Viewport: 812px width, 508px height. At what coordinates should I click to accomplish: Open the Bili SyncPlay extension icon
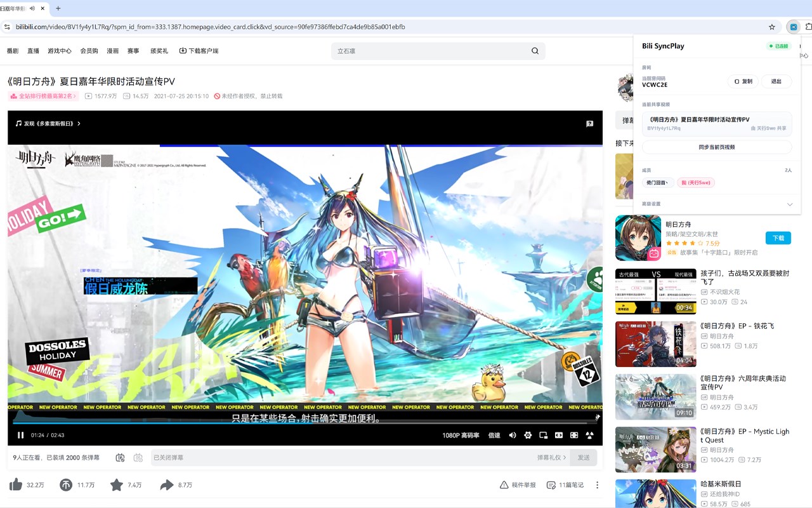794,27
